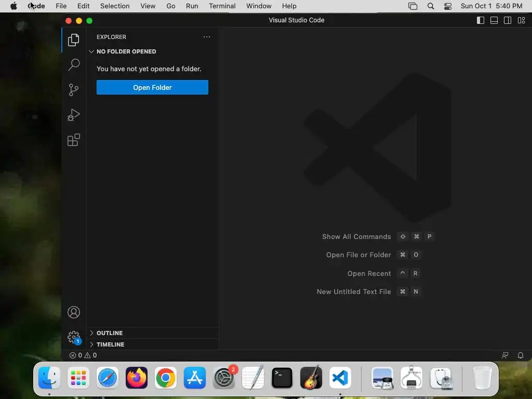
Task: Click Open File or Folder shortcut hint
Action: [373, 255]
